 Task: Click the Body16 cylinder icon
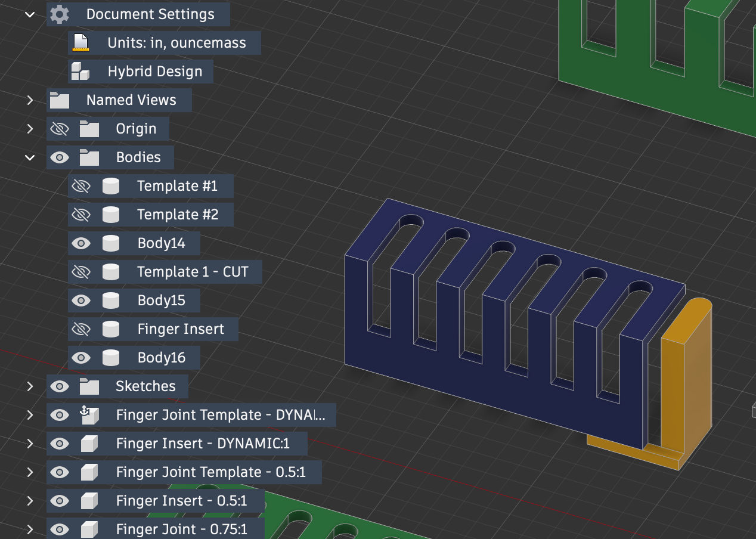click(x=111, y=358)
